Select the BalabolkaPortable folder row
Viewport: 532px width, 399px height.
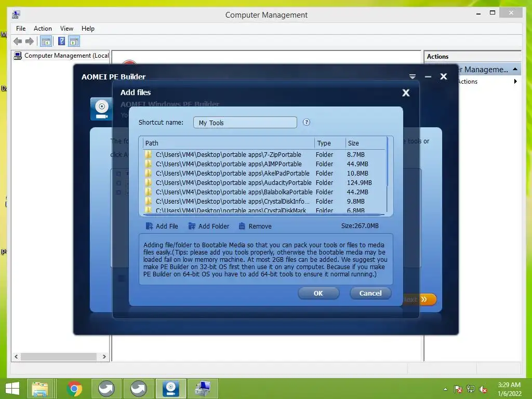point(264,192)
